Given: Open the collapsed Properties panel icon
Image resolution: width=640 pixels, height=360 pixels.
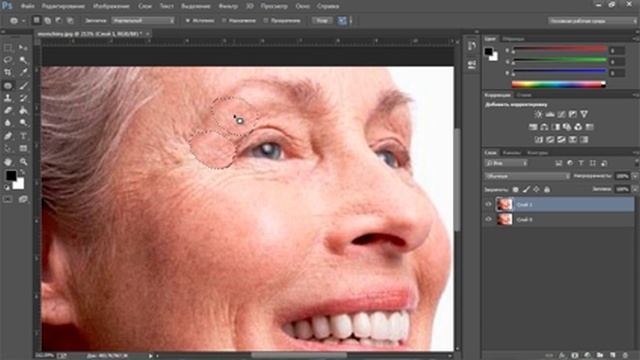Looking at the screenshot, I should pyautogui.click(x=472, y=64).
